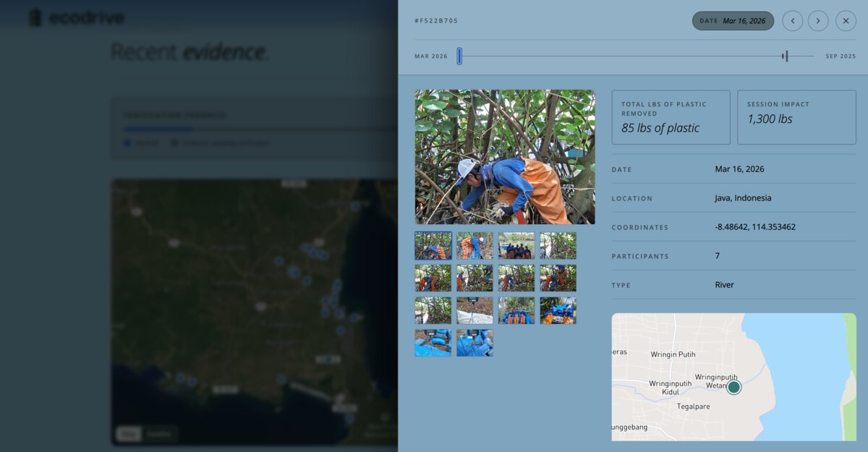
Task: Select first thumbnail in the last row
Action: click(433, 343)
